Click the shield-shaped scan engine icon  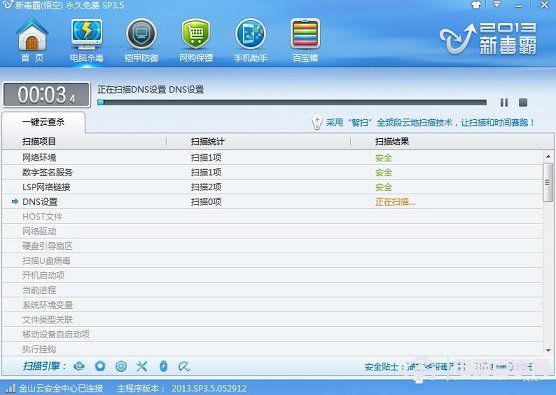(163, 366)
